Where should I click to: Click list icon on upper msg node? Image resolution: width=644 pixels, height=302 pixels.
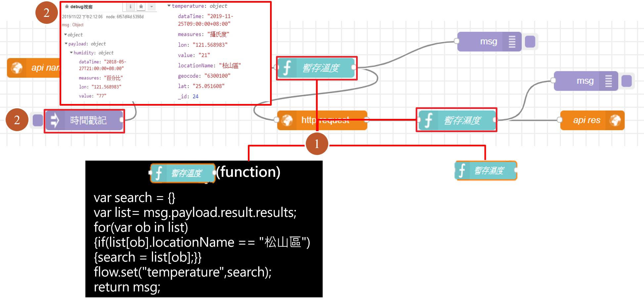pyautogui.click(x=512, y=42)
